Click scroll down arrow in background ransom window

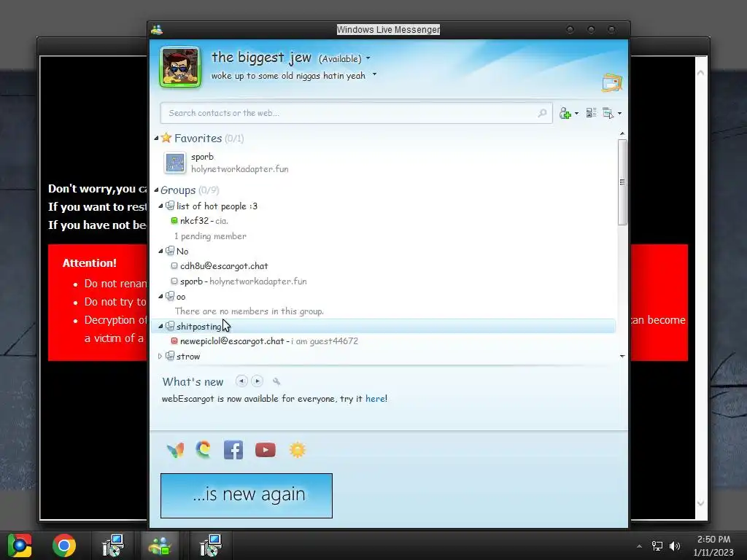point(701,503)
